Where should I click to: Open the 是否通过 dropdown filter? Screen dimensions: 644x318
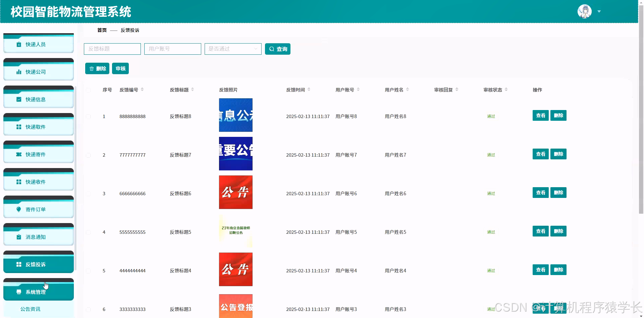[233, 49]
